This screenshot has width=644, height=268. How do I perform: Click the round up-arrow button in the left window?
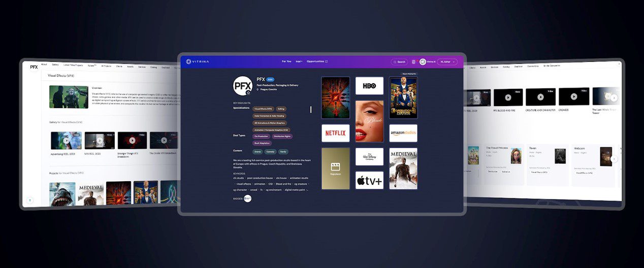[29, 200]
